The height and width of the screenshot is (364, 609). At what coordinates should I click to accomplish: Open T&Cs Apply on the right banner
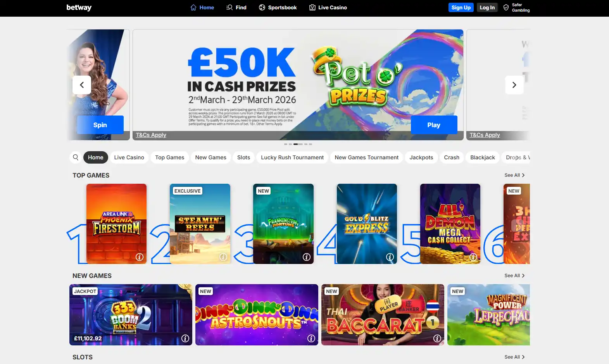485,135
